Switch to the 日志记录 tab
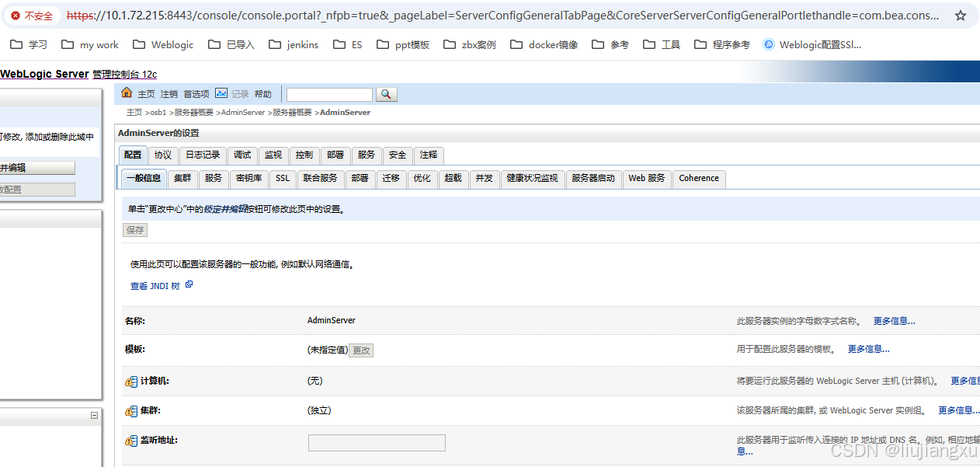 pos(203,155)
